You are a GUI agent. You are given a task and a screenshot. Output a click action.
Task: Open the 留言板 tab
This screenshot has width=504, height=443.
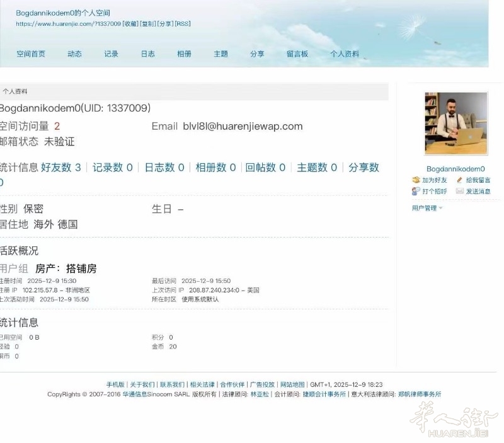[x=297, y=54]
